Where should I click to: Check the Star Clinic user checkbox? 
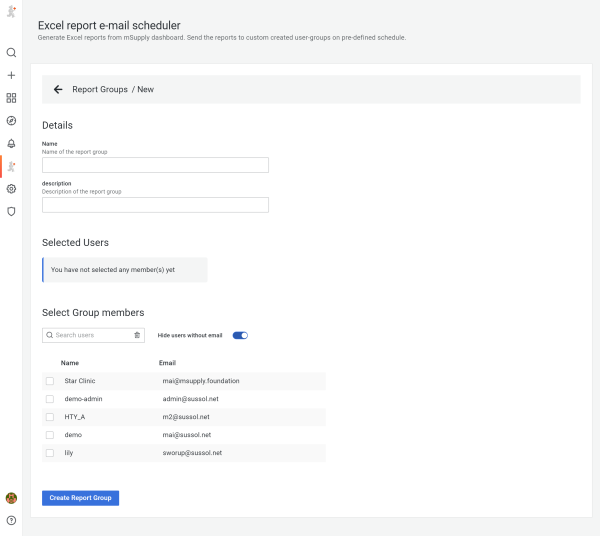50,381
